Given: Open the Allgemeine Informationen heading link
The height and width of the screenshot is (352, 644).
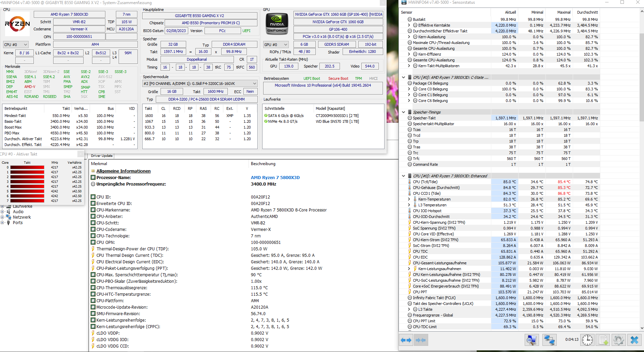Looking at the screenshot, I should 123,171.
